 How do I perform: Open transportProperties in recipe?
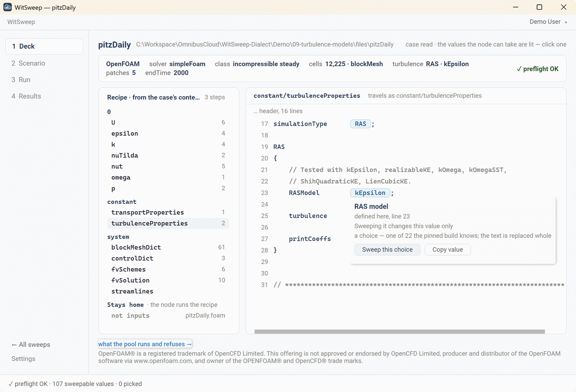point(168,212)
